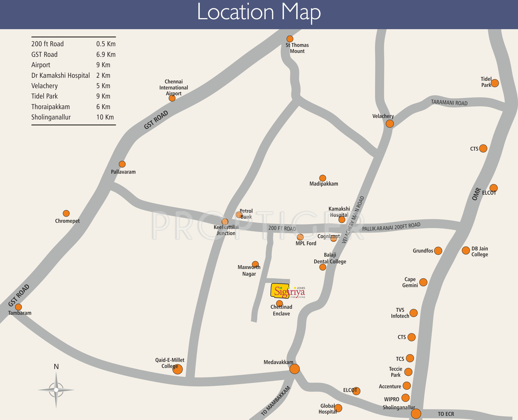Click the Medavakkam junction marker
The width and height of the screenshot is (518, 420).
(x=295, y=369)
